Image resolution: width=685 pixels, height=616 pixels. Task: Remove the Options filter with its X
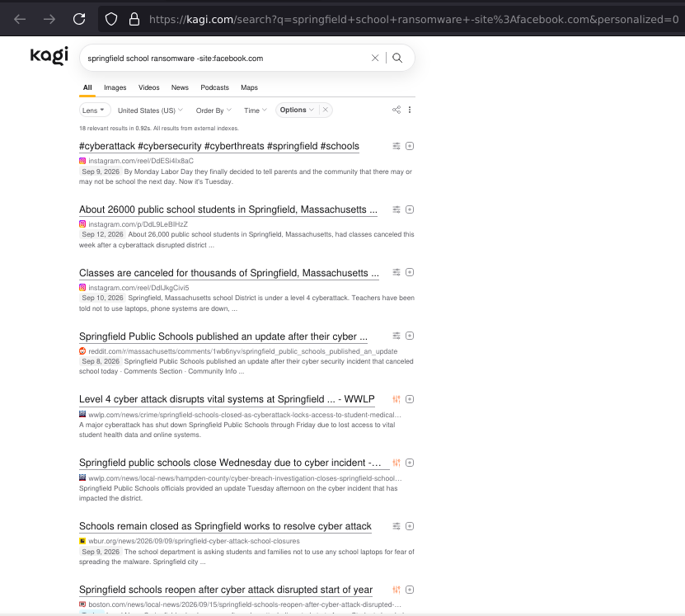pos(325,111)
